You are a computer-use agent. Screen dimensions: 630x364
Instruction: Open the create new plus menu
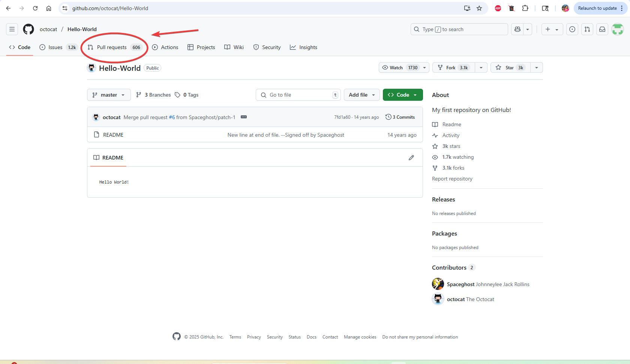click(552, 29)
